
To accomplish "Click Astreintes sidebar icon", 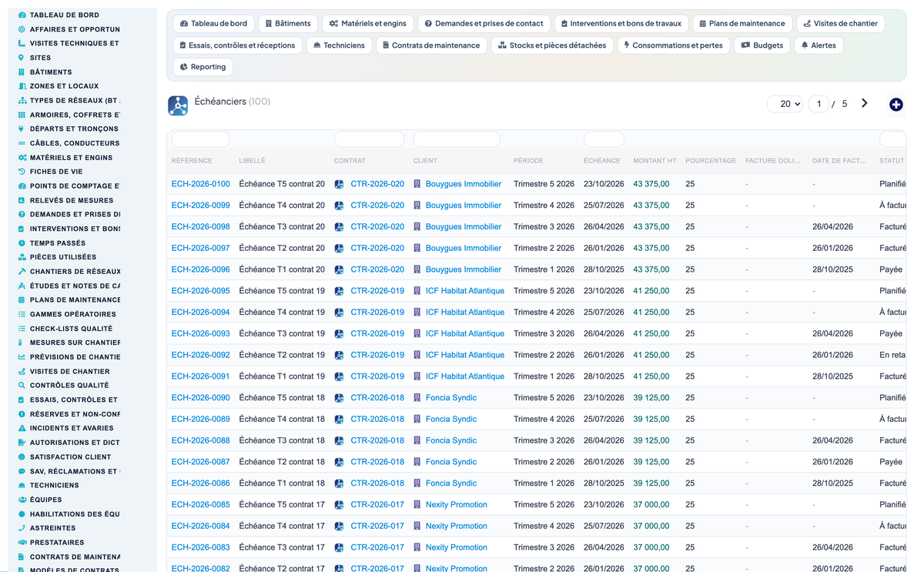I will click(x=22, y=528).
